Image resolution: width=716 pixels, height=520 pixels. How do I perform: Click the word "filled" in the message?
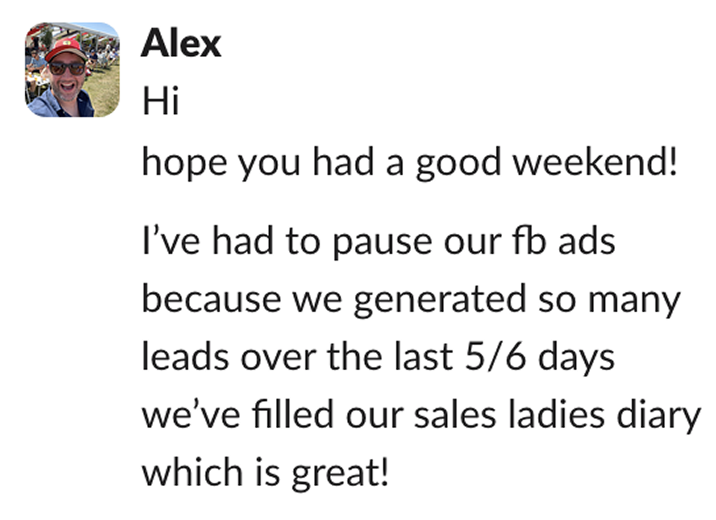pyautogui.click(x=292, y=414)
